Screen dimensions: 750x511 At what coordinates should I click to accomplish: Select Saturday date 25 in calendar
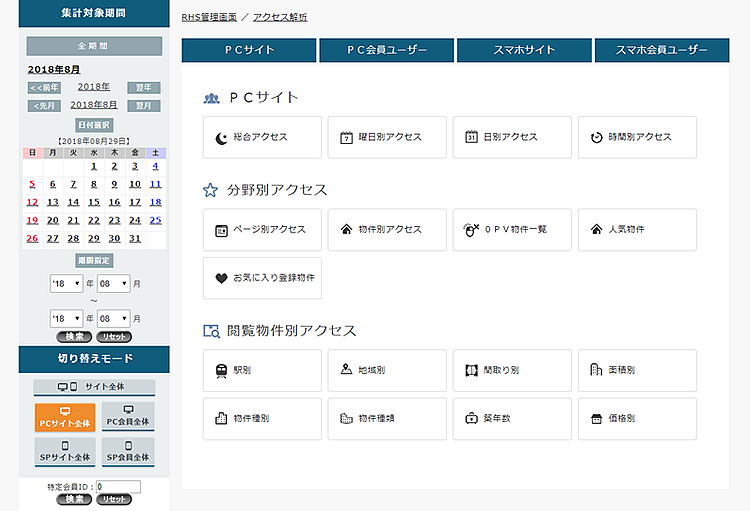click(x=155, y=221)
